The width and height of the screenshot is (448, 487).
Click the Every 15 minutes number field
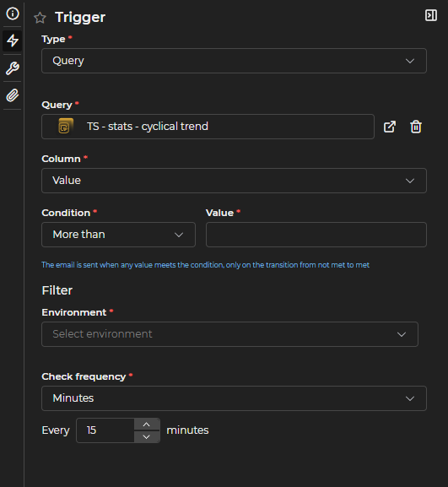pos(105,430)
